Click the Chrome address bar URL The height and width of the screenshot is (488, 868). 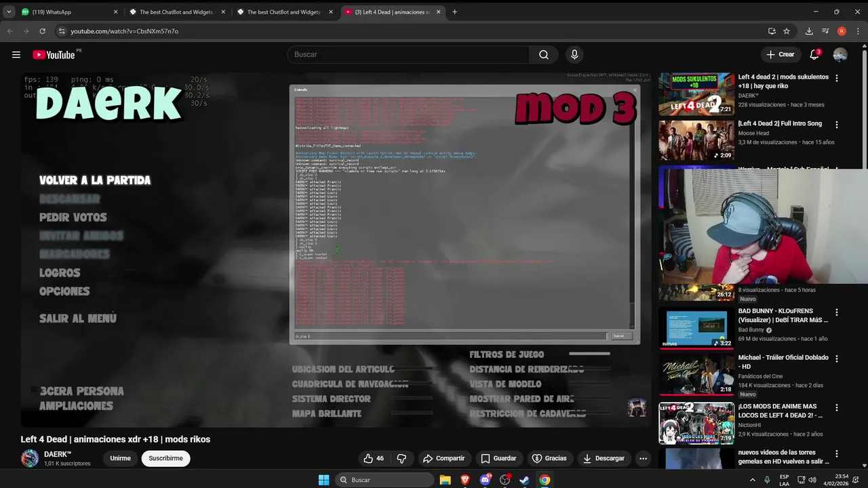pyautogui.click(x=124, y=31)
